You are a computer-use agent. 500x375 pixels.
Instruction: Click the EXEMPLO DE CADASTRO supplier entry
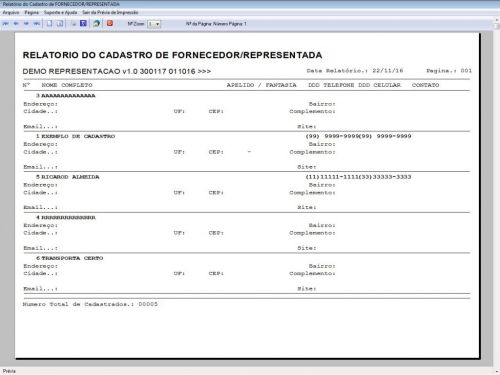coord(78,136)
